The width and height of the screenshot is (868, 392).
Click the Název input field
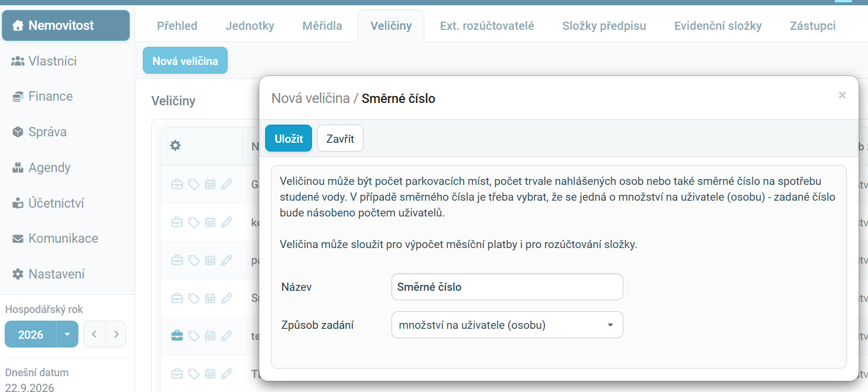point(507,287)
